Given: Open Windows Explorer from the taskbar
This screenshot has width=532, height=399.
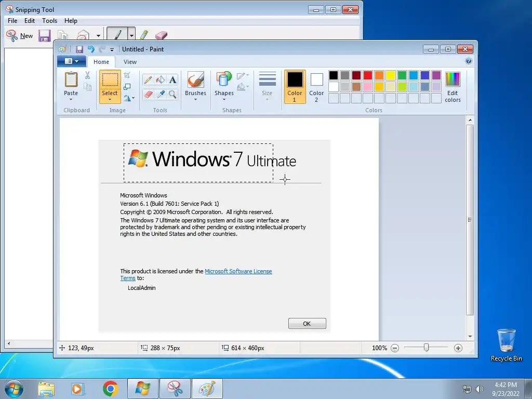Looking at the screenshot, I should [46, 389].
